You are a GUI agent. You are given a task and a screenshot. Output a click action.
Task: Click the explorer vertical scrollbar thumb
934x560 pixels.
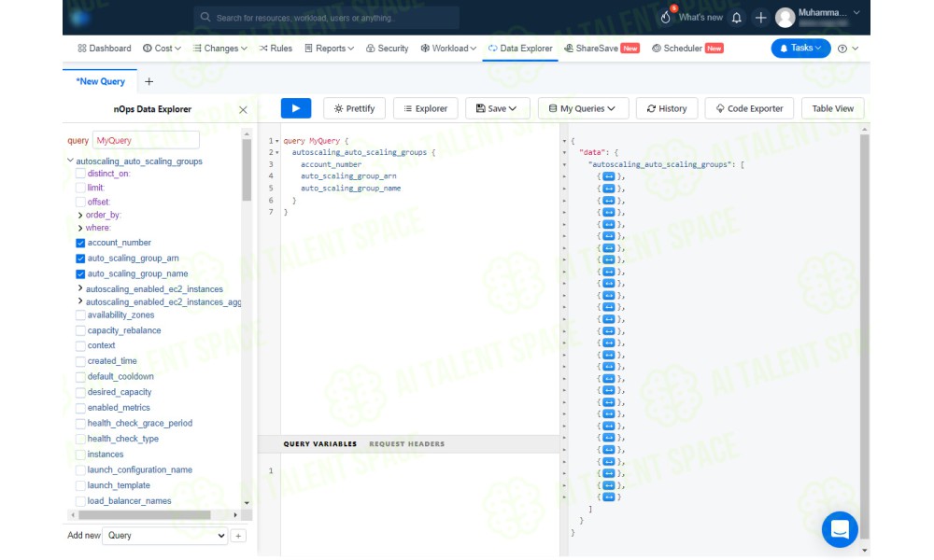point(247,171)
